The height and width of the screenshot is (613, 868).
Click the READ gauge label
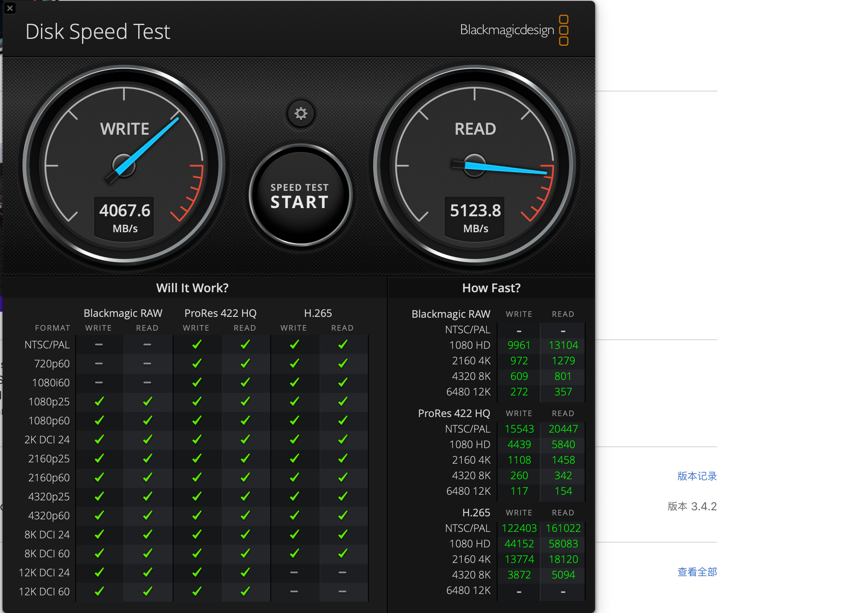(475, 129)
